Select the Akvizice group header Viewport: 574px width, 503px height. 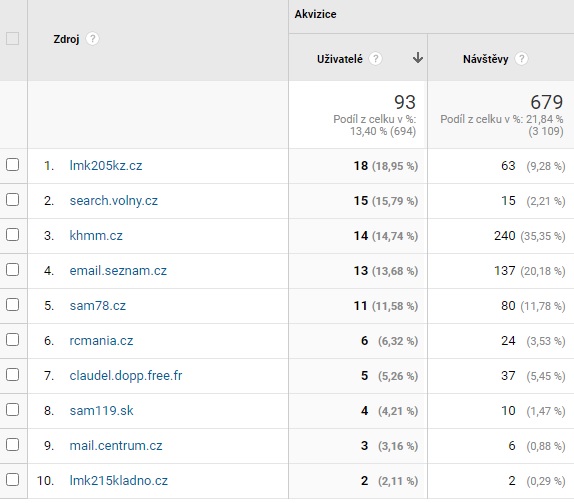pos(315,14)
